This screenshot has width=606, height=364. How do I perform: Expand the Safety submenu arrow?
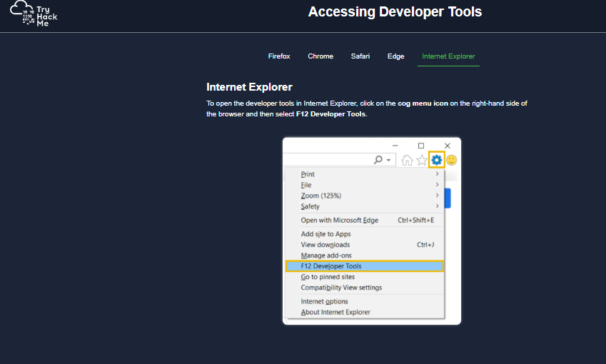(x=437, y=206)
